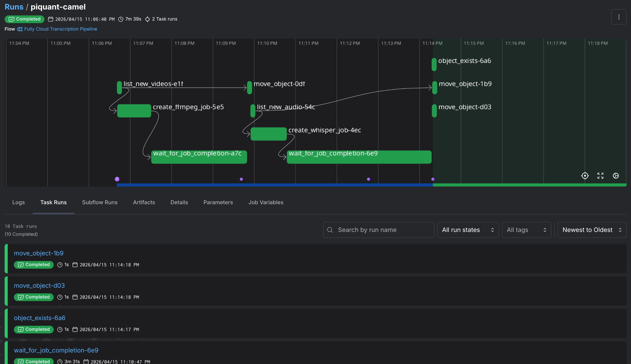This screenshot has width=631, height=364.
Task: Click the flow icon beside Fully Cloud Transcription Pipeline
Action: pos(20,29)
